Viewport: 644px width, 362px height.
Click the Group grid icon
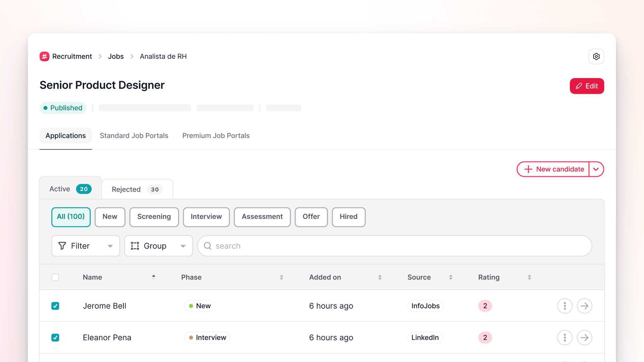point(135,246)
